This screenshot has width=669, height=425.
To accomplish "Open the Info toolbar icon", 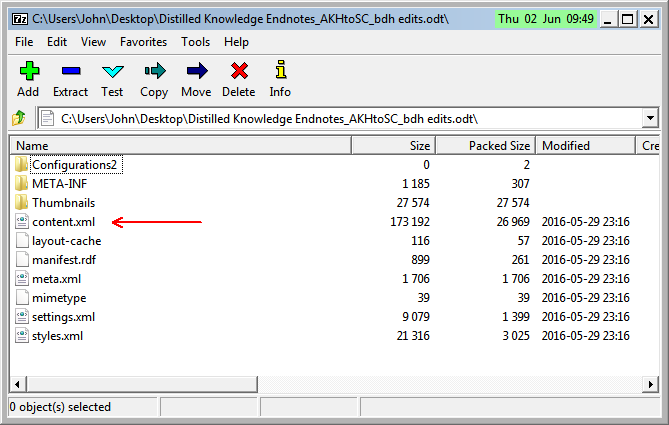I will click(280, 71).
